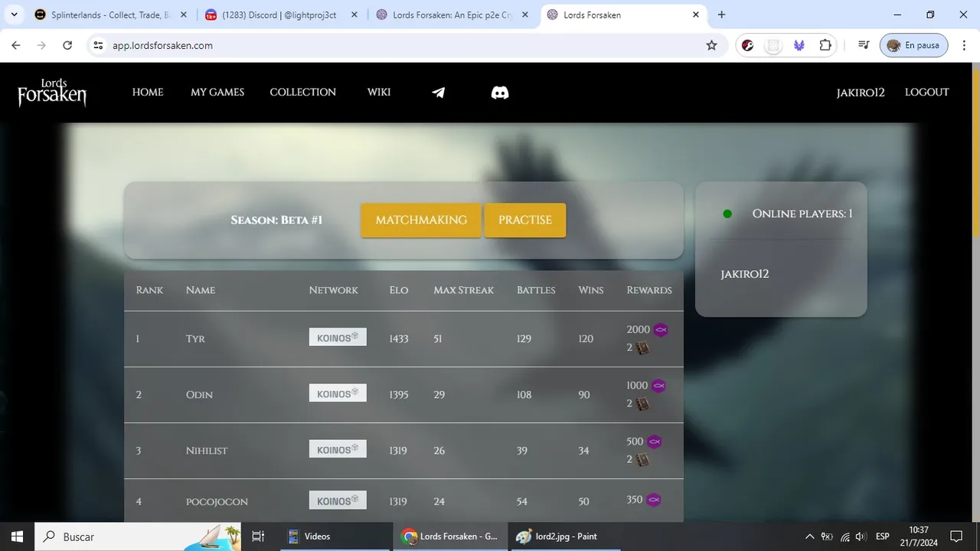Click the purple token icon in Odin's rewards

pos(658,386)
